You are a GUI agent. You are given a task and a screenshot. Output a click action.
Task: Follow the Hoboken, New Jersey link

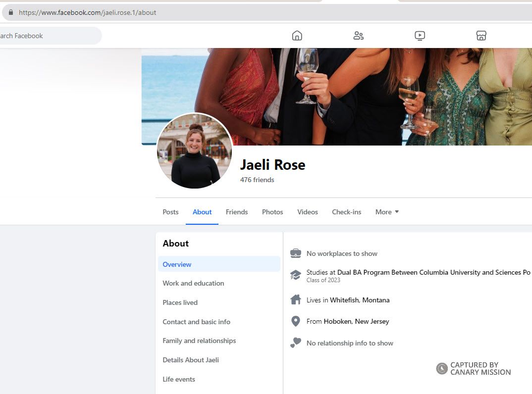click(356, 322)
